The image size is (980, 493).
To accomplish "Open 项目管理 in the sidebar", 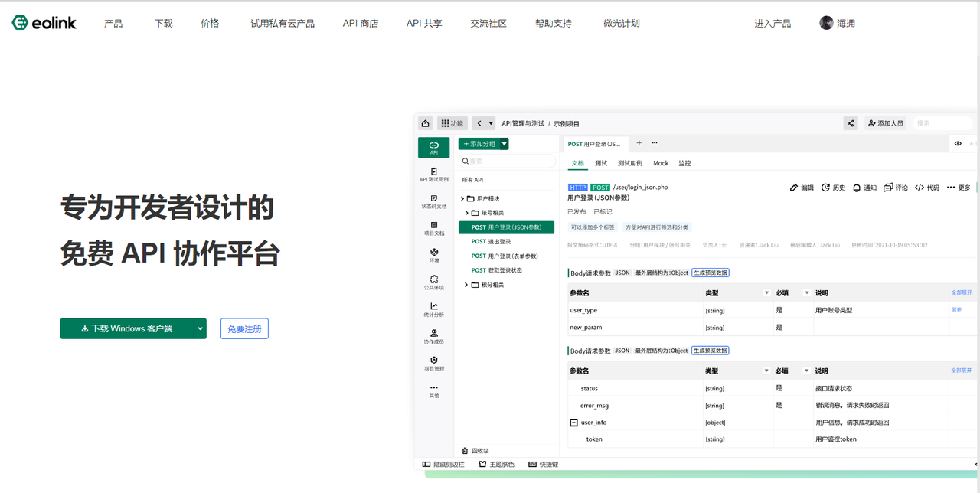I will [434, 364].
